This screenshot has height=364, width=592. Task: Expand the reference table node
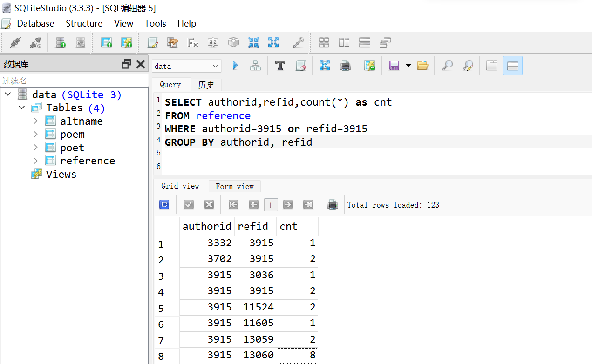point(36,161)
